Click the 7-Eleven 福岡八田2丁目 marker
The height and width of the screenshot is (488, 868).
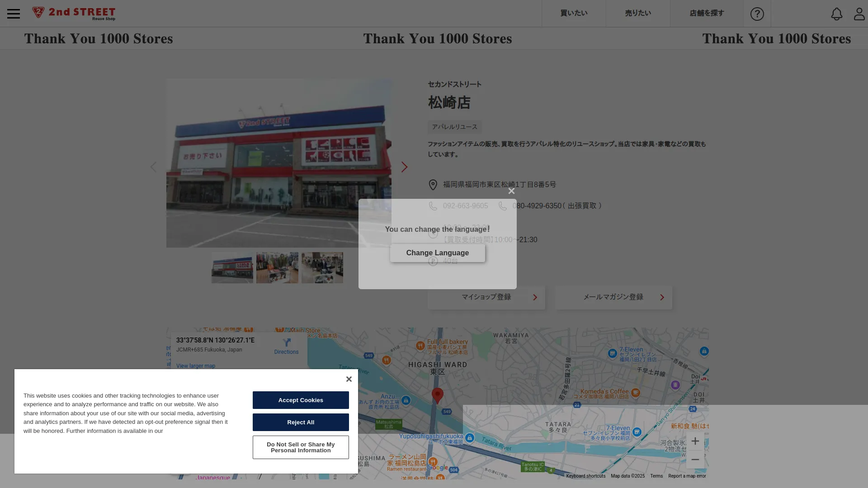point(613,353)
